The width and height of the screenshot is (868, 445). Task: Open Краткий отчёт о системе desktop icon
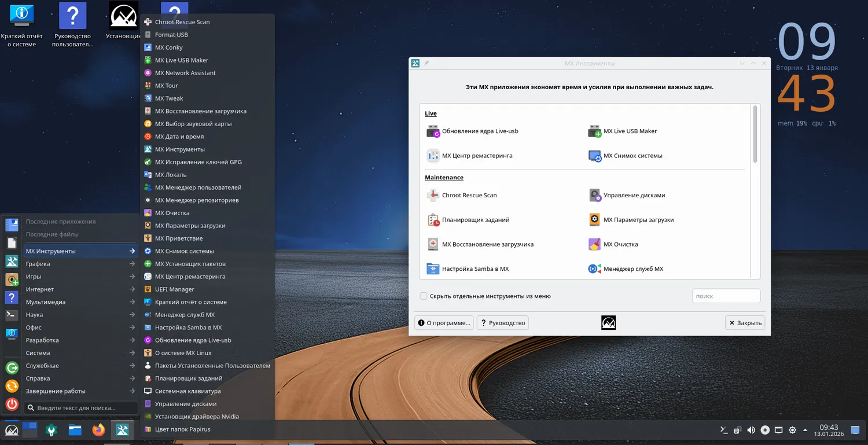(x=22, y=25)
